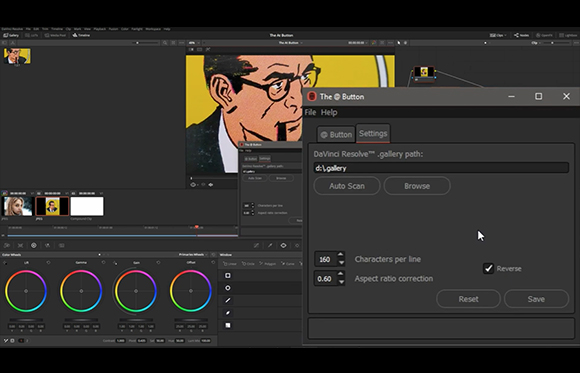Add a Curve power window
The image size is (580, 373).
288,264
